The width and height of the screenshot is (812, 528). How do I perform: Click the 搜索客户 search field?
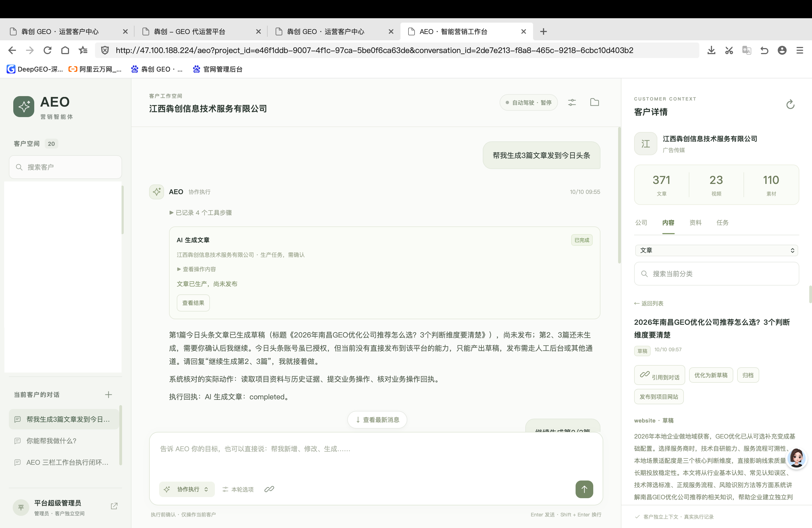(65, 167)
